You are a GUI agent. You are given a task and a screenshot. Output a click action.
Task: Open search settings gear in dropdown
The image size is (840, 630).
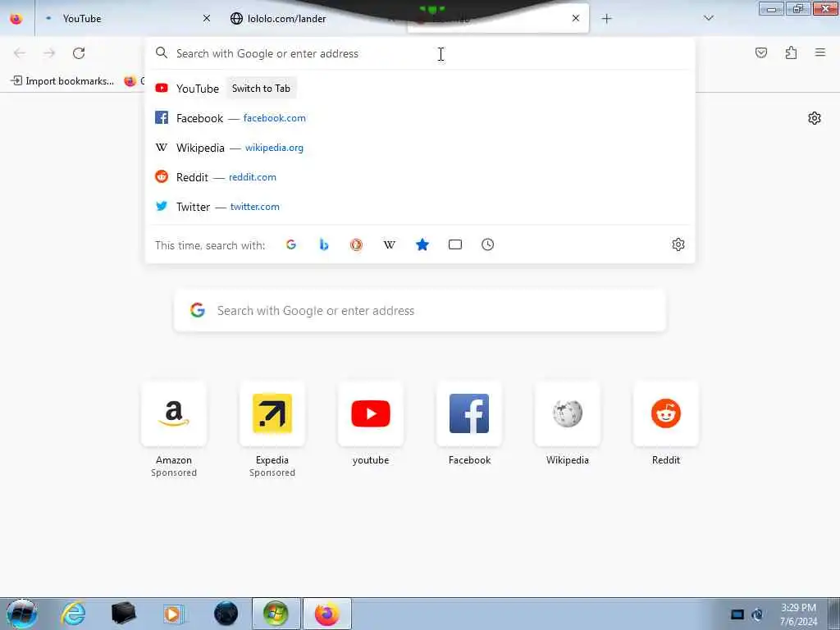678,244
